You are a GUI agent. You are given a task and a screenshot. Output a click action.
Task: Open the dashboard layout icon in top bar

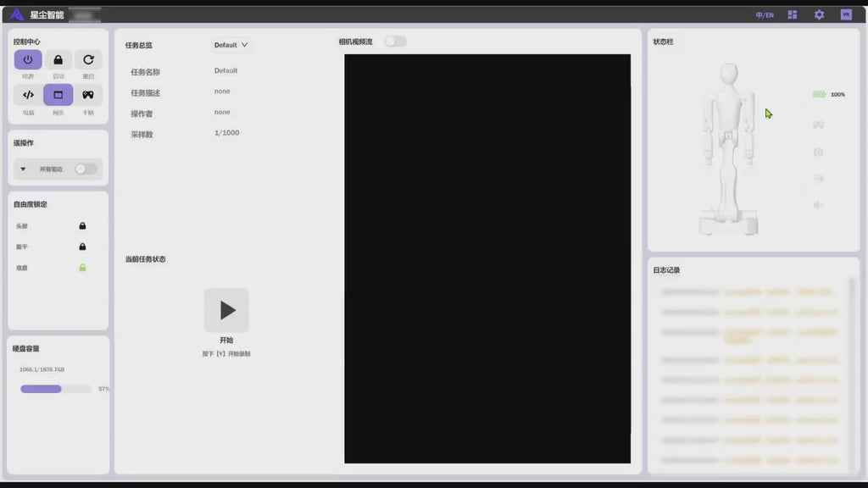click(793, 14)
